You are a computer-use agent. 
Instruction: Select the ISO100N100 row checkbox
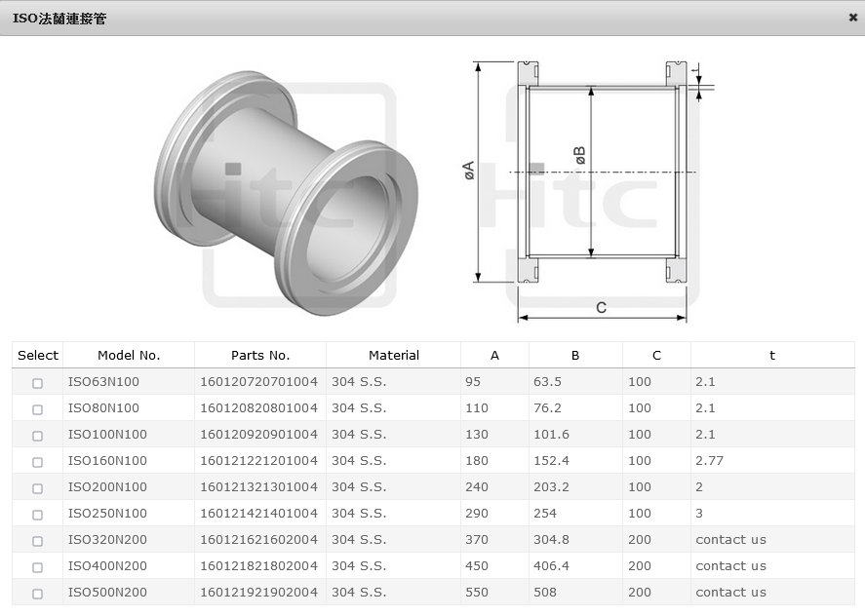38,436
